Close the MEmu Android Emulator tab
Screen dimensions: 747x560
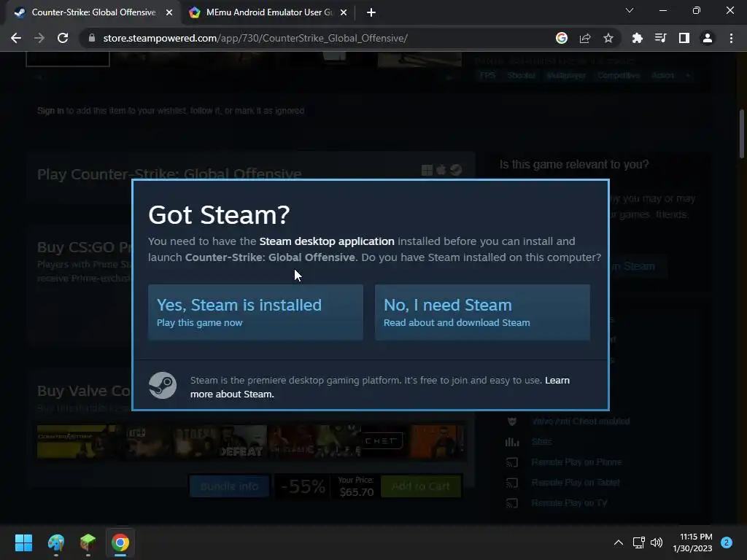pyautogui.click(x=344, y=13)
